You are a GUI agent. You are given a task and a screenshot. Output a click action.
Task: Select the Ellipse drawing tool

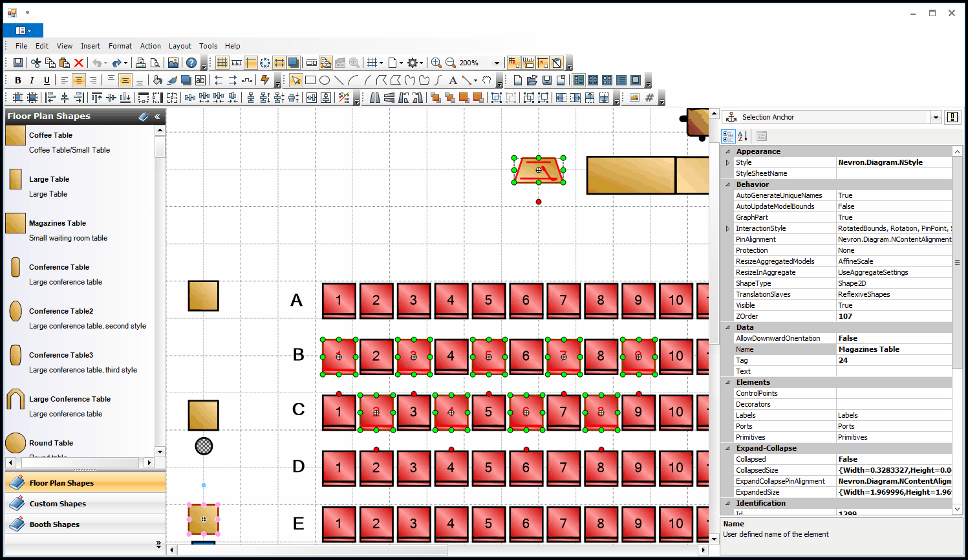pyautogui.click(x=325, y=80)
